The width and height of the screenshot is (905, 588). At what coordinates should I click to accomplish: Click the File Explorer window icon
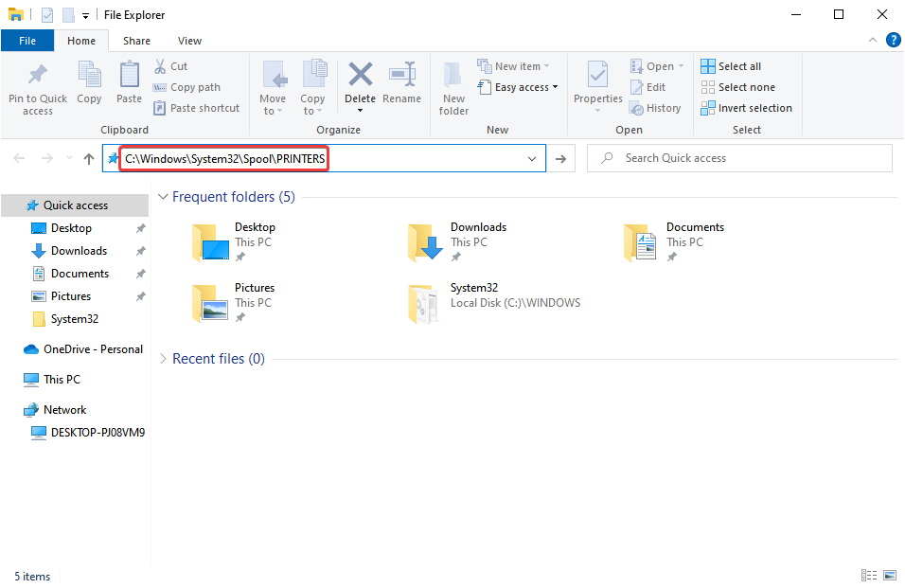click(15, 14)
